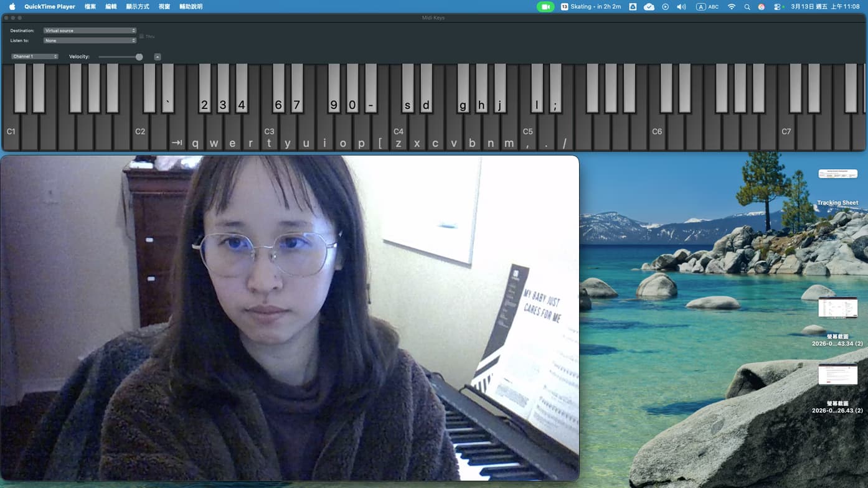The width and height of the screenshot is (868, 488).
Task: Click the screenshot utility icon in the menu bar
Action: coord(633,6)
